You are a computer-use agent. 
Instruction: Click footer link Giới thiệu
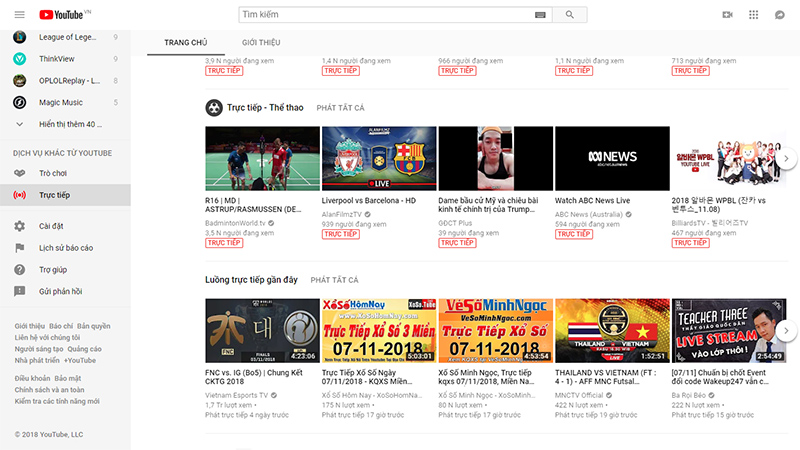30,326
